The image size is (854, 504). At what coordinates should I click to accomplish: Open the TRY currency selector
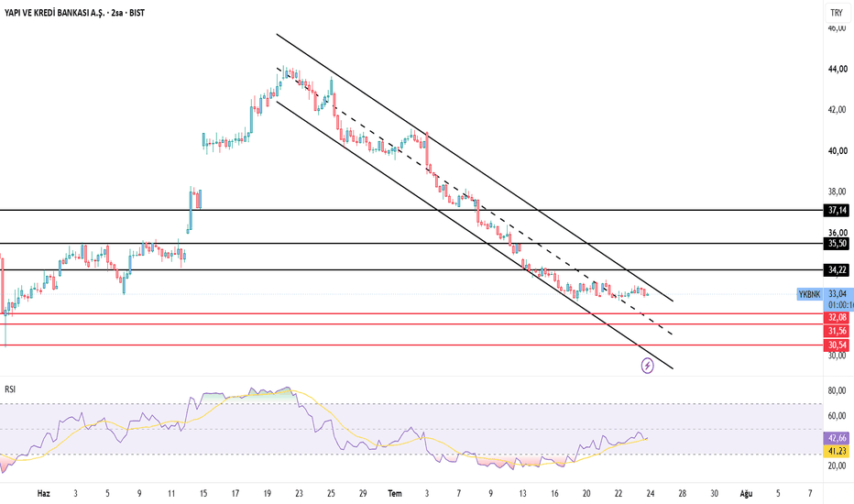tap(837, 13)
